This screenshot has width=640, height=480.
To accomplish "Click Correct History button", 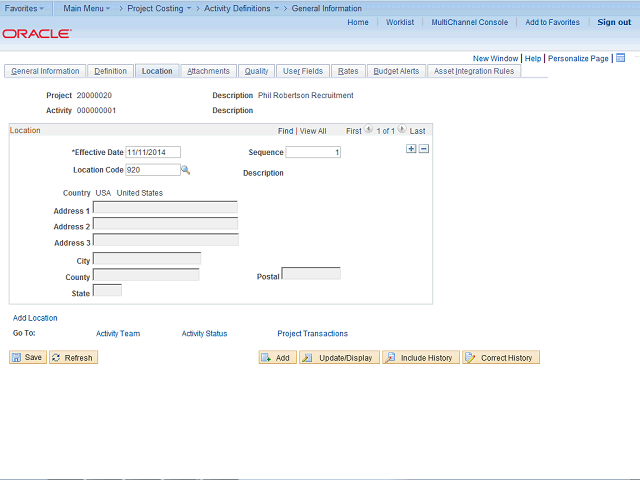I will [501, 357].
